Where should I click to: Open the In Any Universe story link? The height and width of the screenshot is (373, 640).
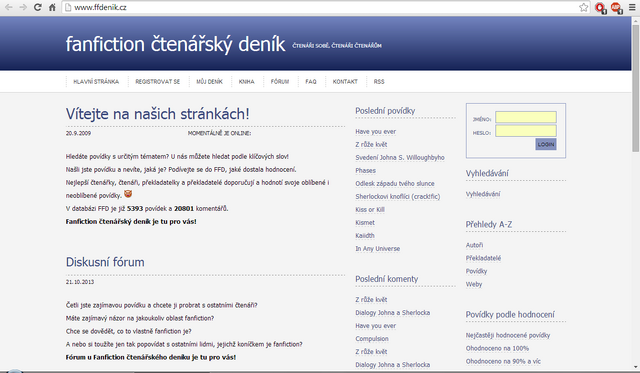pyautogui.click(x=378, y=249)
